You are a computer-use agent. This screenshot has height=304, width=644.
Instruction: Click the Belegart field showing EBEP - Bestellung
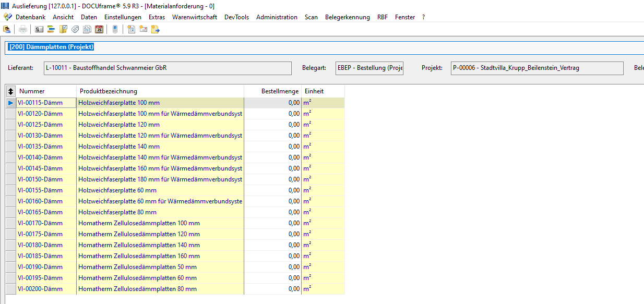[369, 68]
